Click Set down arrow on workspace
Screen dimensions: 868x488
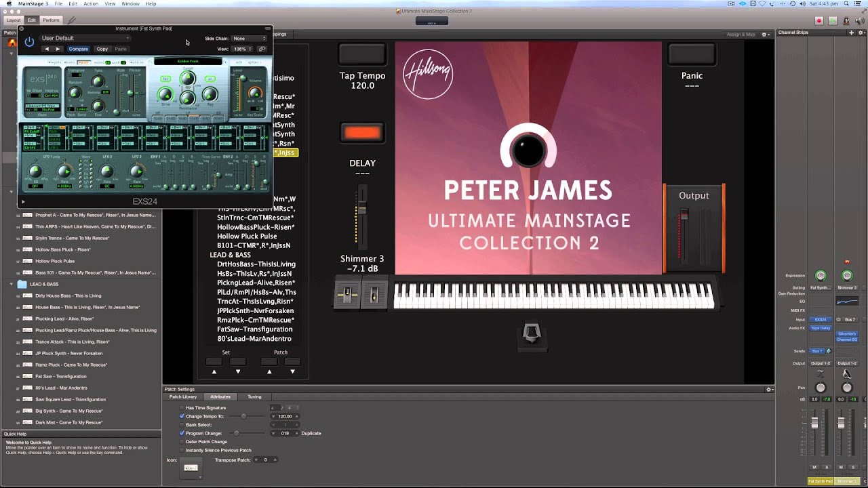pyautogui.click(x=237, y=371)
